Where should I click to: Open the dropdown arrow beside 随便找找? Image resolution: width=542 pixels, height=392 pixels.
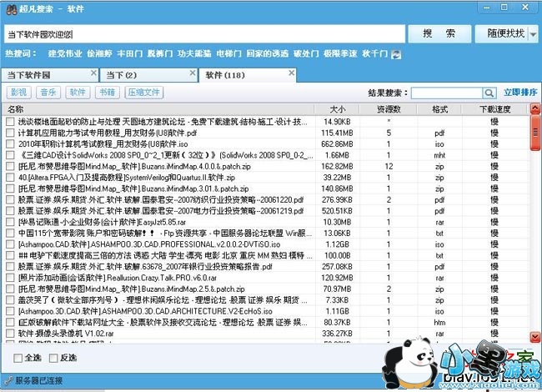click(x=534, y=34)
